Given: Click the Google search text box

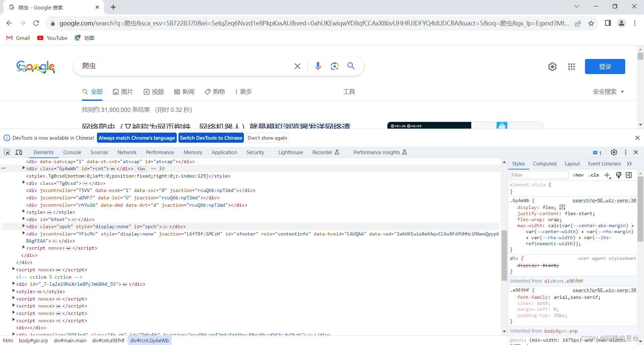Looking at the screenshot, I should [x=186, y=66].
